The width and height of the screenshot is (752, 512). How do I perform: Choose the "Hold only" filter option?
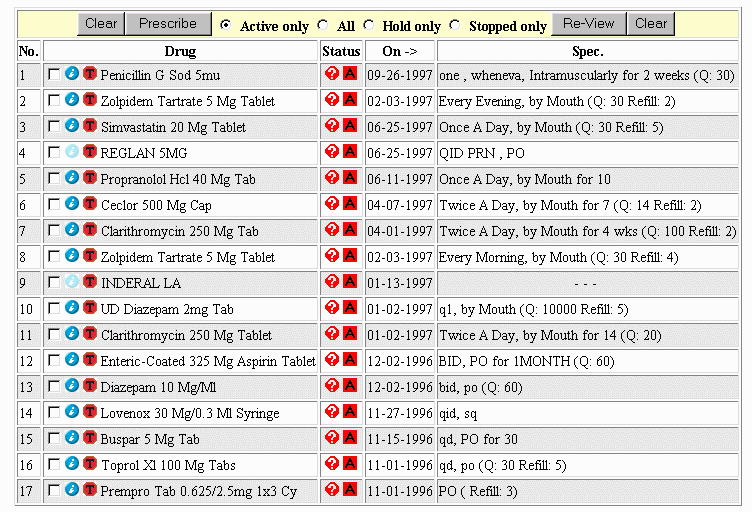point(368,25)
